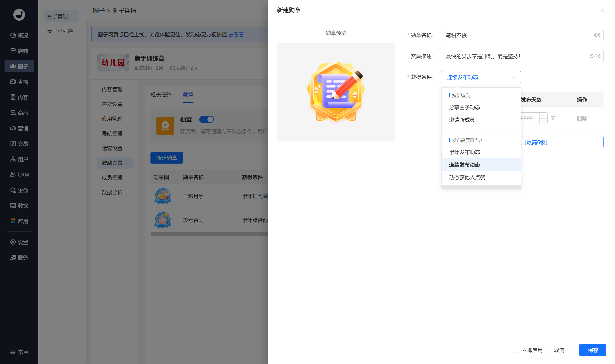
Task: Increase the days stepper up arrow
Action: click(543, 115)
